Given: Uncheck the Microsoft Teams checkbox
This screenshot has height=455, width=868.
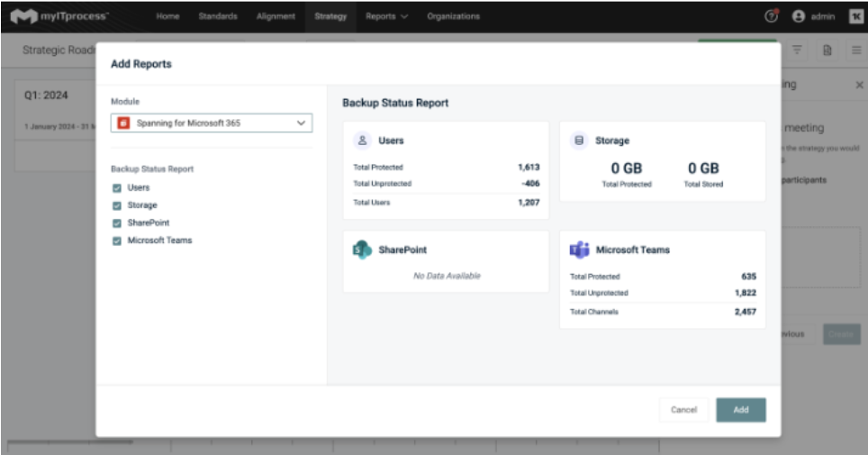Looking at the screenshot, I should 117,241.
